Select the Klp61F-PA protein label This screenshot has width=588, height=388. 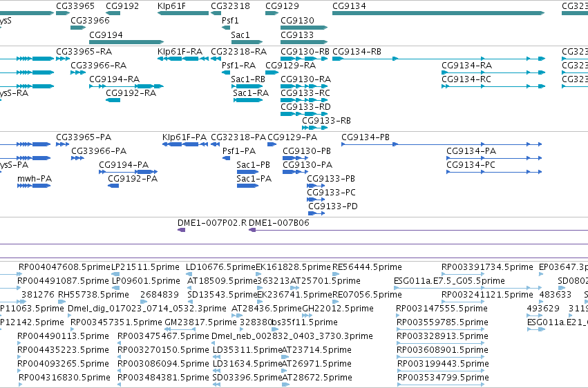(184, 137)
